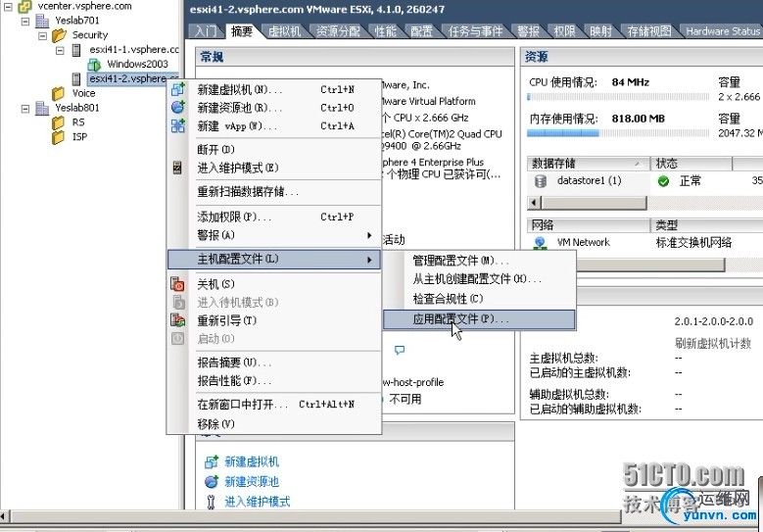This screenshot has height=532, width=763.
Task: Click the reboot icon beside 重新引导
Action: click(177, 320)
